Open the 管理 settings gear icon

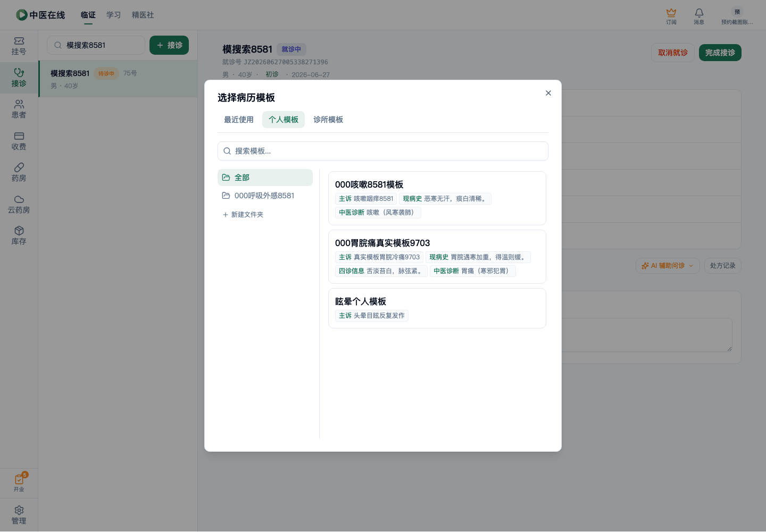tap(19, 515)
